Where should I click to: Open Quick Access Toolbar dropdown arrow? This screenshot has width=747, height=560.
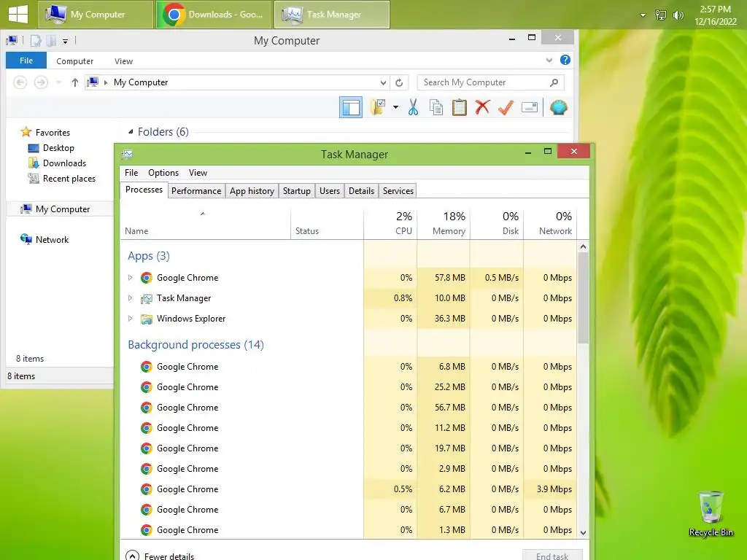[x=65, y=42]
